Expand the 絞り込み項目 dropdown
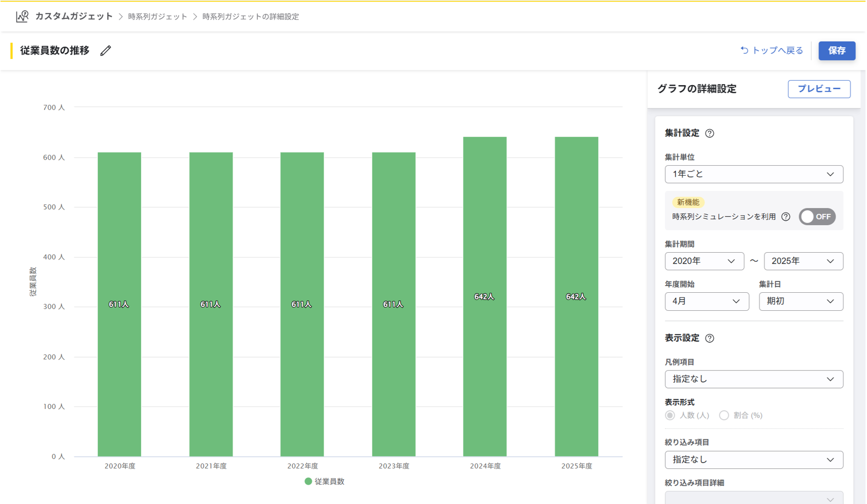 [x=753, y=459]
